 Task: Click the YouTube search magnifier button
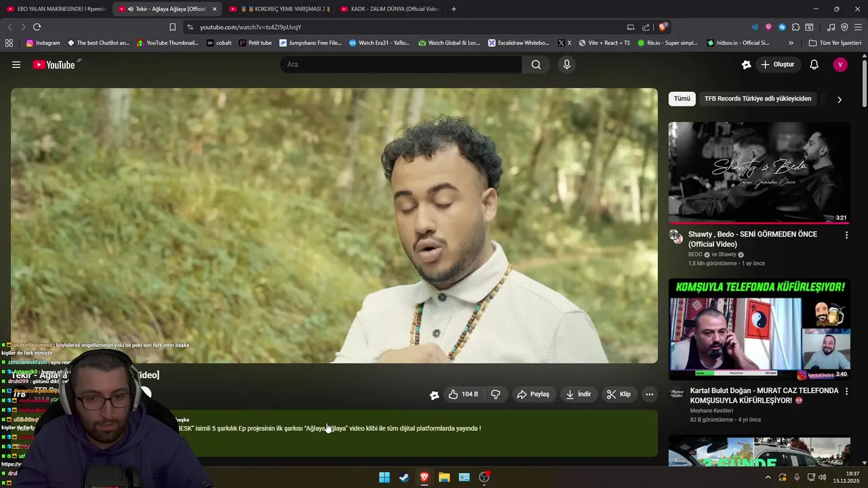click(536, 64)
